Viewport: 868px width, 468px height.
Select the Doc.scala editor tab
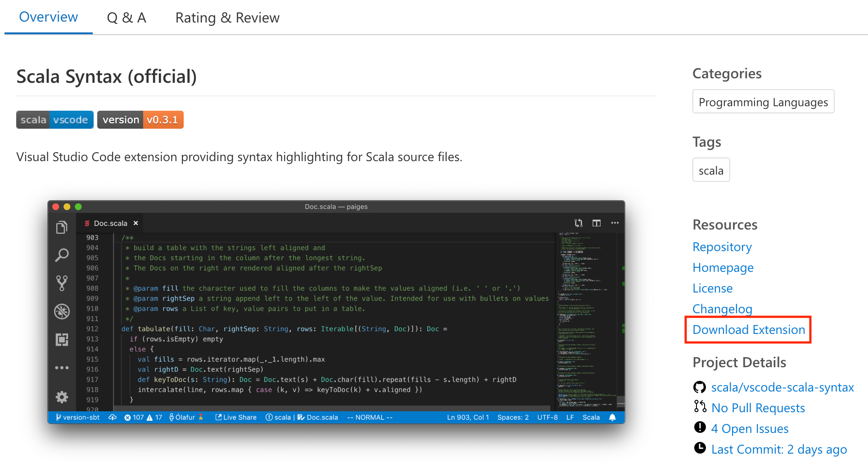pyautogui.click(x=111, y=223)
